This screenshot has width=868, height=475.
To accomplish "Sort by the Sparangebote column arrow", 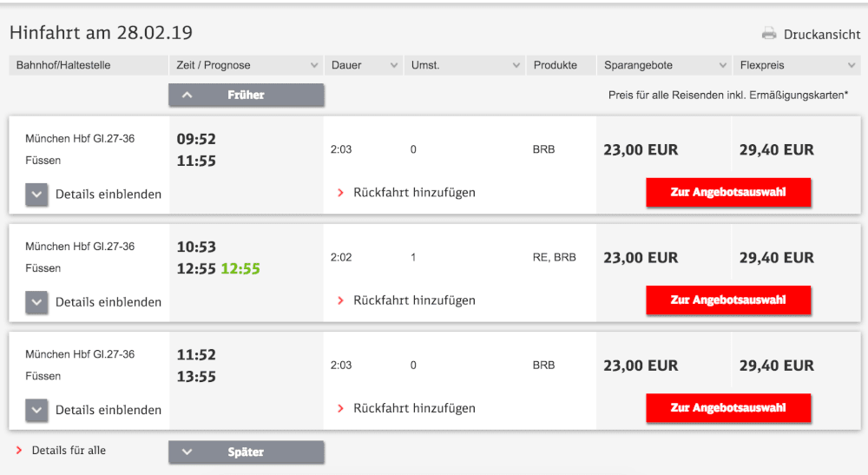I will coord(723,66).
